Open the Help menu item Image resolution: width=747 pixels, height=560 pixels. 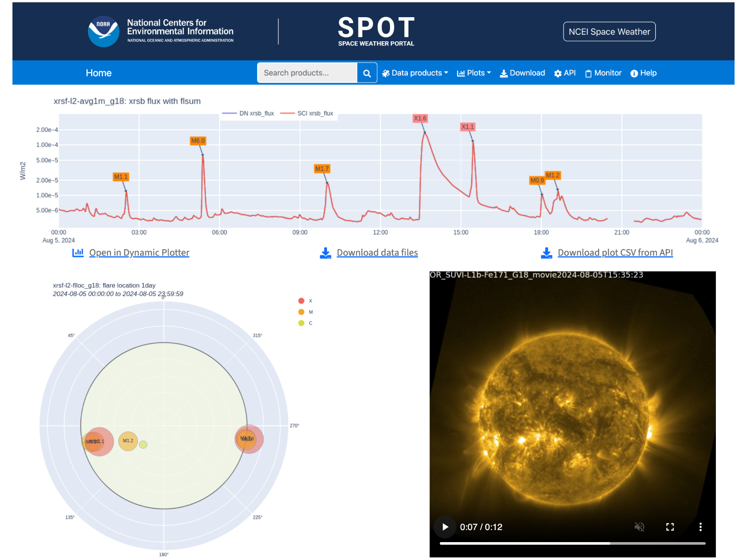[x=644, y=73]
